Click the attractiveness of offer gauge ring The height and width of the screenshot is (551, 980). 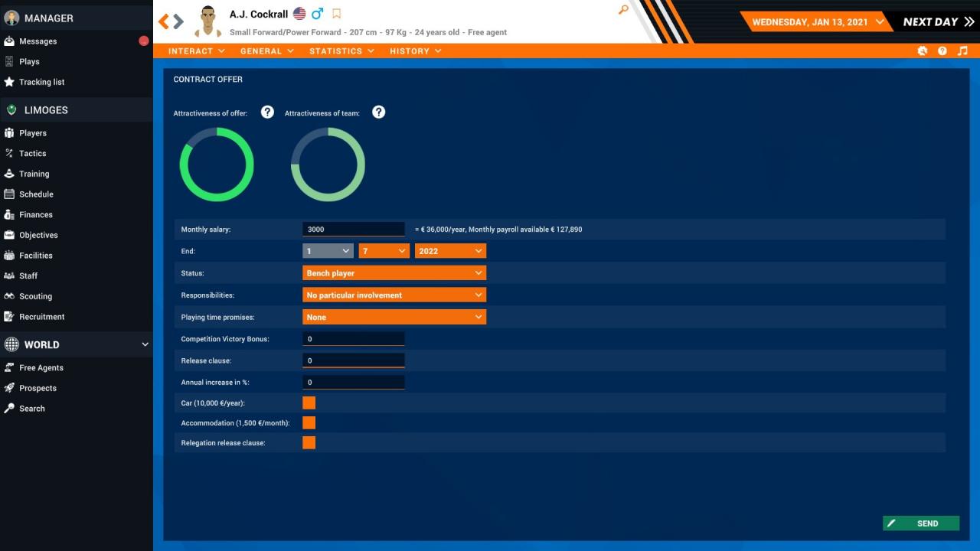[x=217, y=131]
